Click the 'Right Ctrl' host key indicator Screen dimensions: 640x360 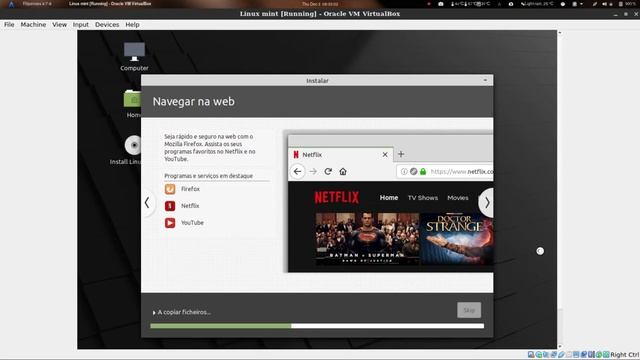click(625, 355)
